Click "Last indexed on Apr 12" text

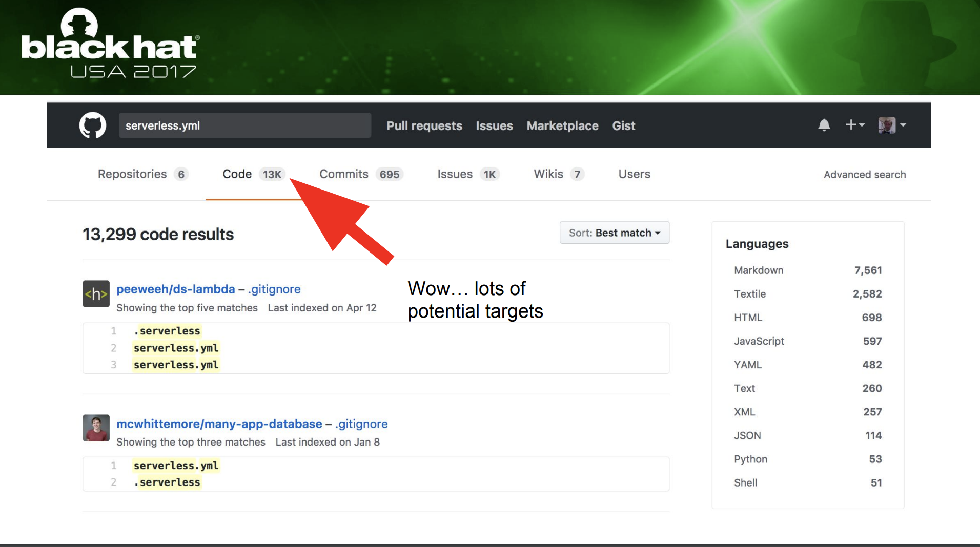[x=322, y=308]
